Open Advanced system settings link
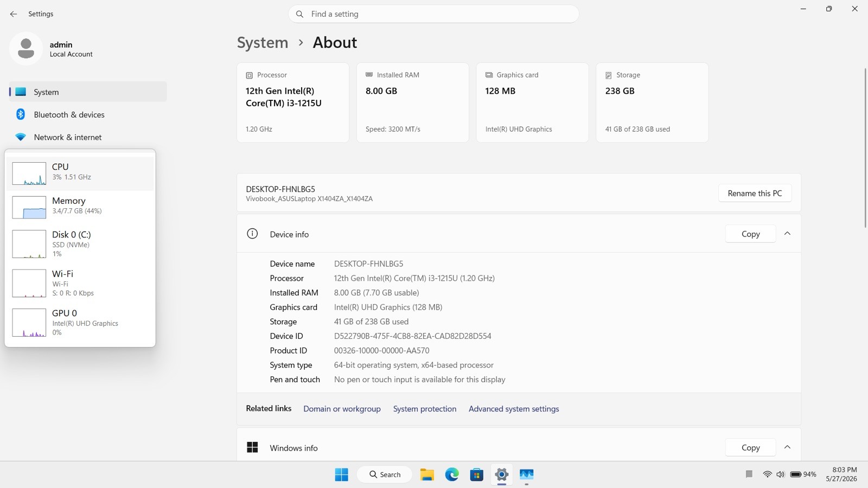The height and width of the screenshot is (488, 868). 514,409
